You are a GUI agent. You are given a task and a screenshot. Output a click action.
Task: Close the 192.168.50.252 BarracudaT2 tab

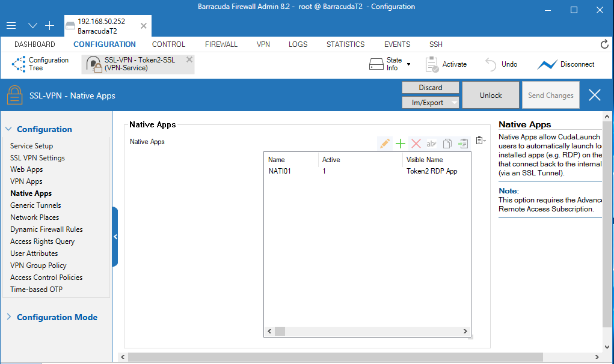coord(144,26)
